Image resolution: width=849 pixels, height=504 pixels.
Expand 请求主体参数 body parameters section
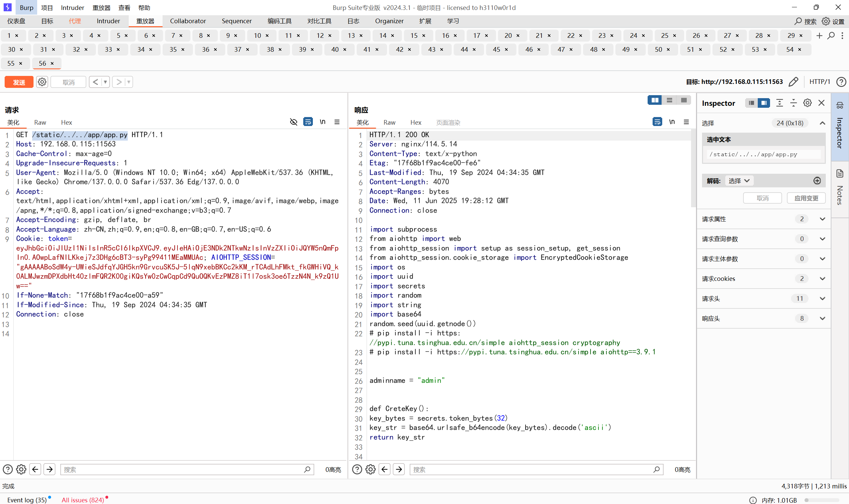coord(764,259)
